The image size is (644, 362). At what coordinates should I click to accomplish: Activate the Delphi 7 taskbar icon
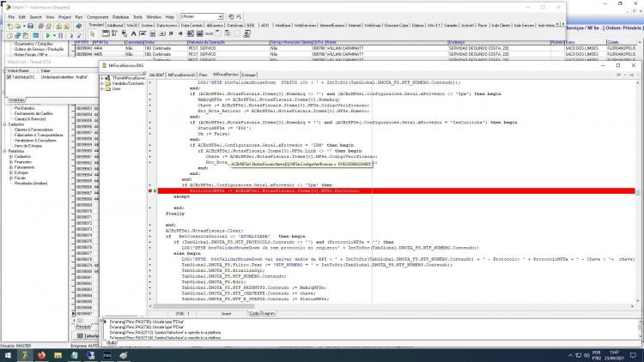coord(24,355)
